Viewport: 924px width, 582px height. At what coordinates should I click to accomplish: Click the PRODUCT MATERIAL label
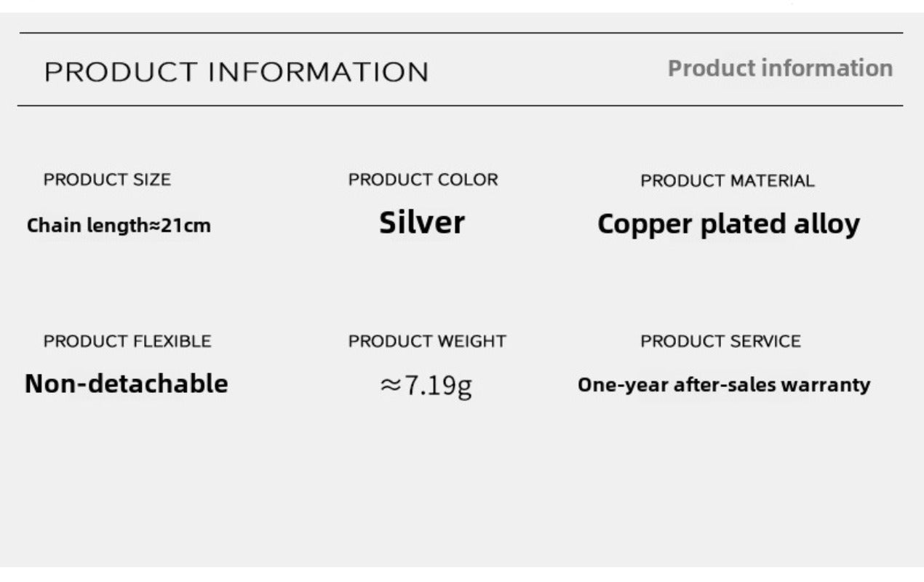click(727, 180)
